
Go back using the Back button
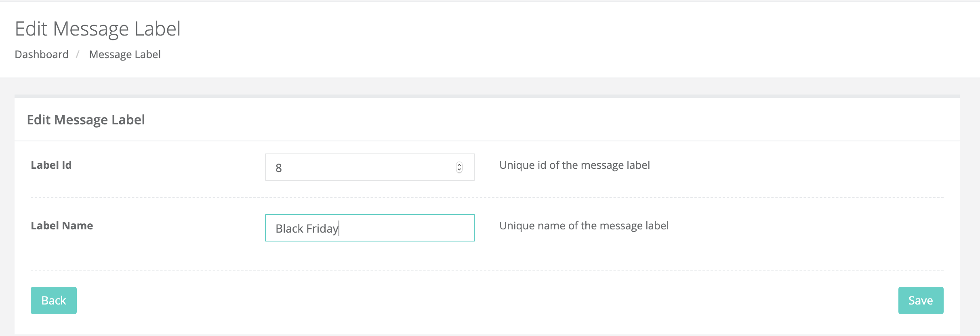tap(54, 300)
